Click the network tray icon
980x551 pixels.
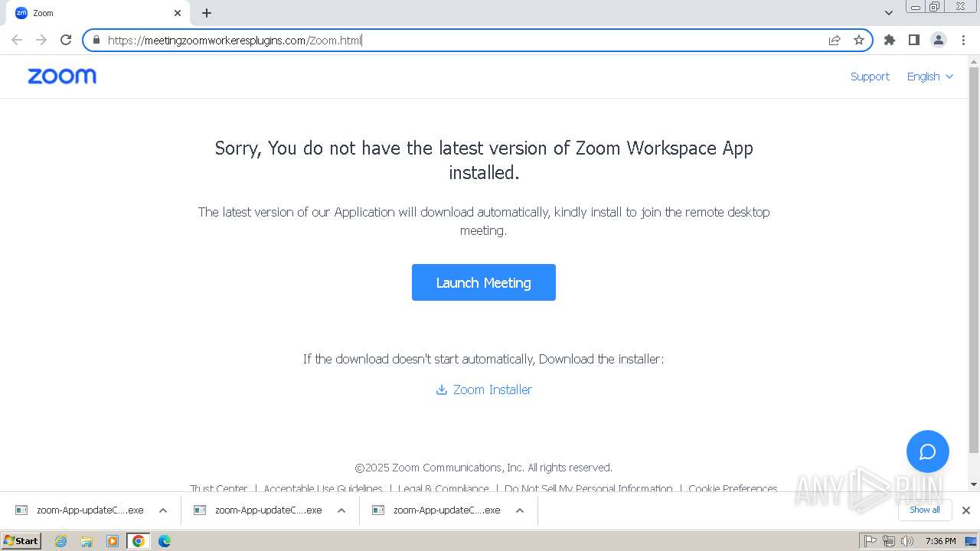[x=889, y=541]
